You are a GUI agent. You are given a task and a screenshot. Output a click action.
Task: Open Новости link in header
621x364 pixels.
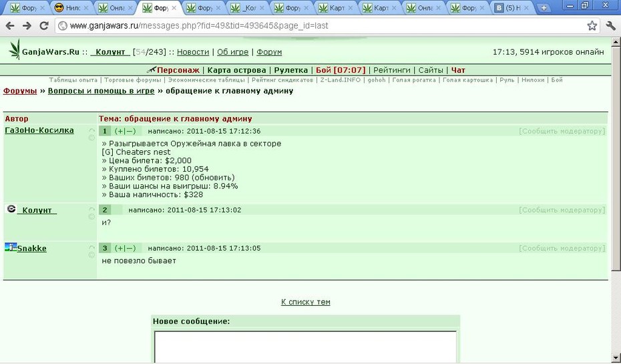pyautogui.click(x=193, y=52)
